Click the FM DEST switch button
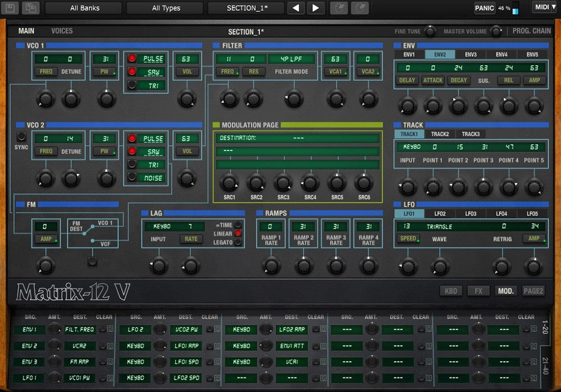This screenshot has height=392, width=561. 93,261
